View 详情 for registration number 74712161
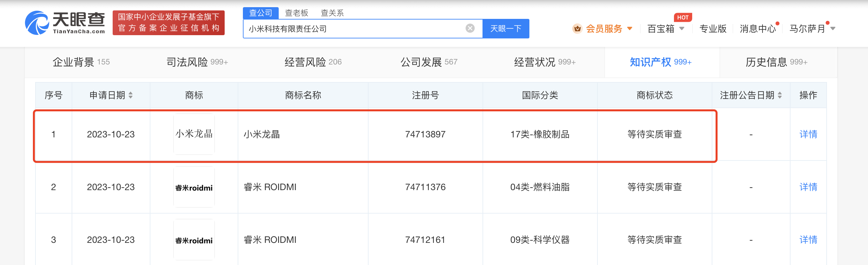 click(808, 240)
